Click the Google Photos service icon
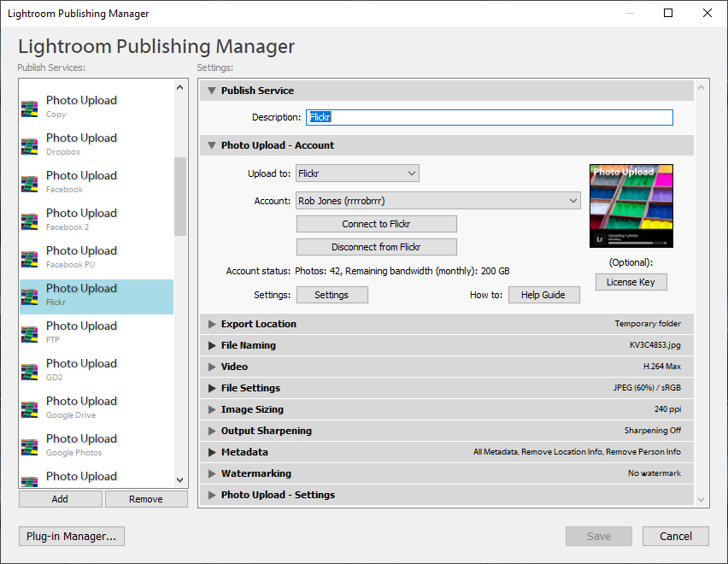This screenshot has width=728, height=564. (30, 445)
